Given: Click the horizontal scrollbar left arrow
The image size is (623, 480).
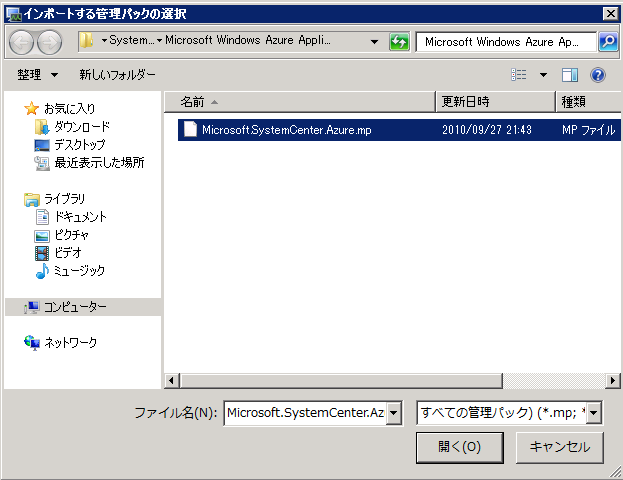Looking at the screenshot, I should pos(171,381).
